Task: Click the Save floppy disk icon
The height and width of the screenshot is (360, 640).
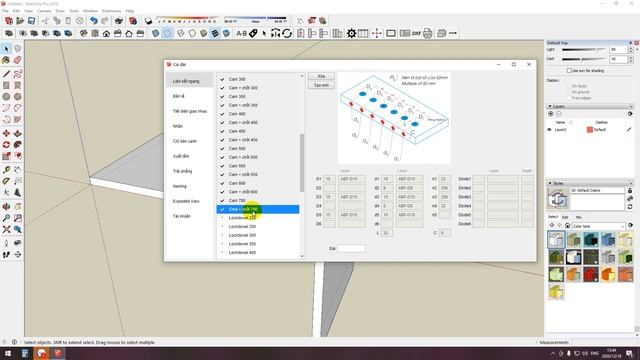Action: point(31,20)
